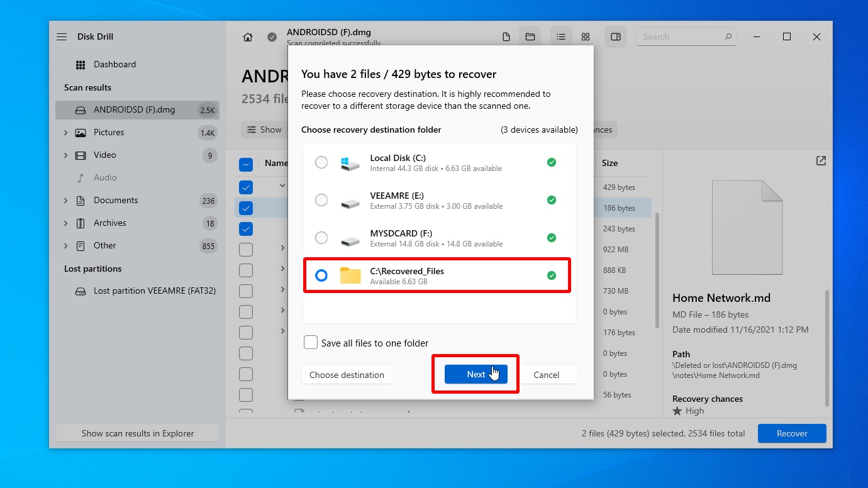Select ANDROIDSD (F).dmg scan result

tap(137, 110)
